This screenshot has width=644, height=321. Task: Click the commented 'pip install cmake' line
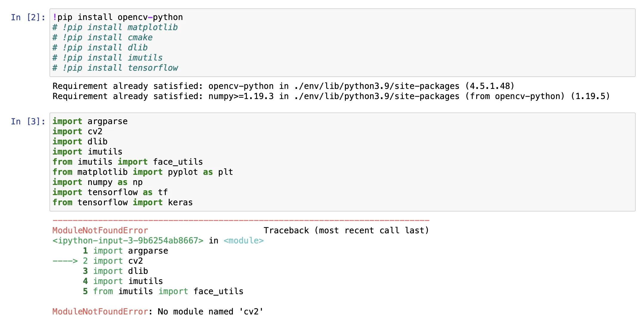[102, 38]
